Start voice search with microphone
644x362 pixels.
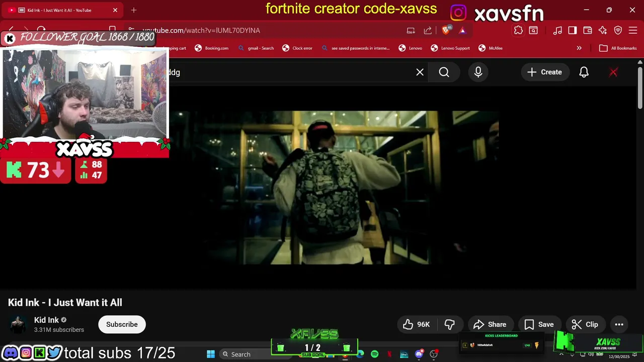coord(478,72)
